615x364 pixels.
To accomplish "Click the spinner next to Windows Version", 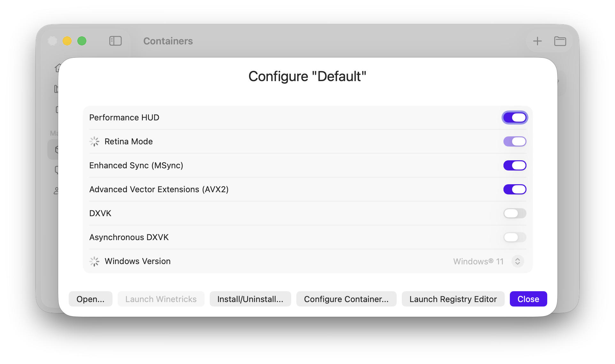I will (x=94, y=262).
